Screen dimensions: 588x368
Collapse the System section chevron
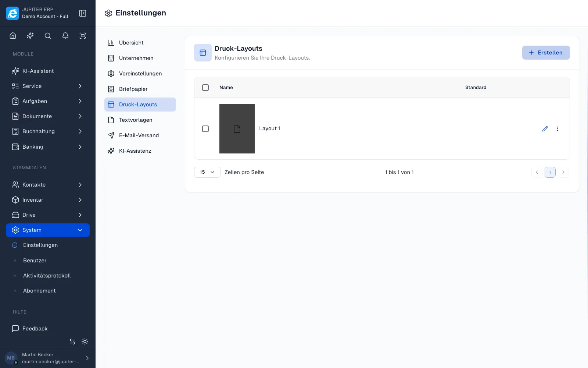80,230
